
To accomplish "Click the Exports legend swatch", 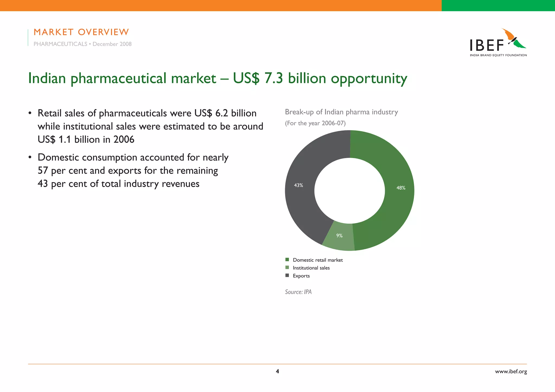I will click(x=287, y=275).
